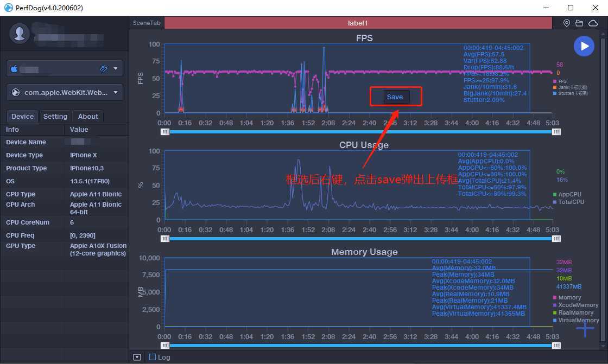608x364 pixels.
Task: Open the folder icon in top bar
Action: tap(579, 23)
